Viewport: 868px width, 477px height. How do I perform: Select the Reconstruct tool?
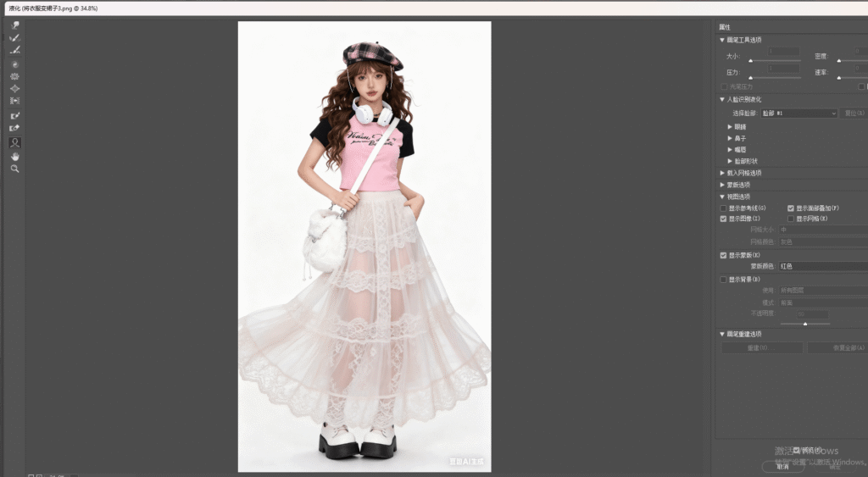click(x=14, y=38)
